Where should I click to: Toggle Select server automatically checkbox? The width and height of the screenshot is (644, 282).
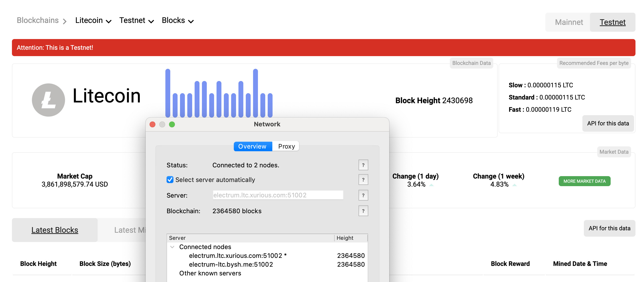pyautogui.click(x=170, y=180)
